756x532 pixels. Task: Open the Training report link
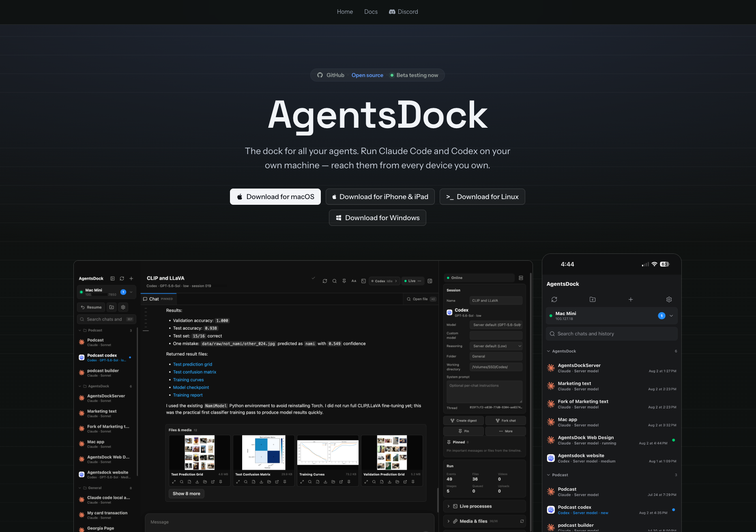(x=188, y=395)
